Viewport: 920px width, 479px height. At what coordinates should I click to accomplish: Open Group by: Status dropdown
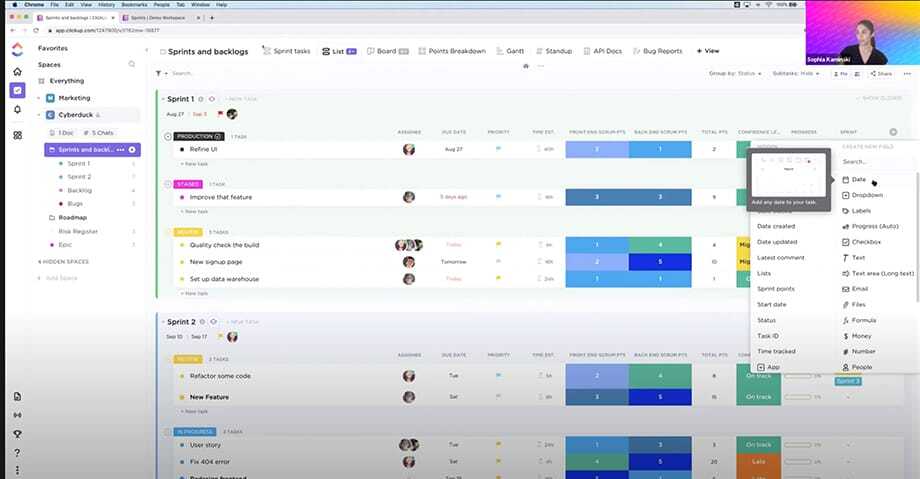click(735, 74)
